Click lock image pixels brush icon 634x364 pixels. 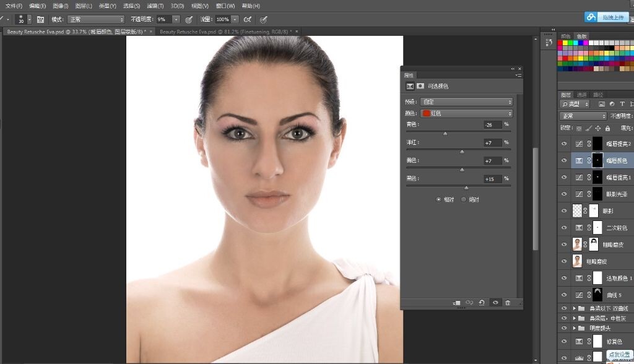[x=589, y=128]
